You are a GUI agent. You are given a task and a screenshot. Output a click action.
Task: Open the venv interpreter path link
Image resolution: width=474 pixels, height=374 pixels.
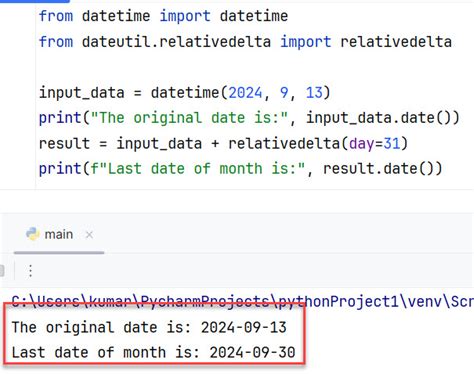click(242, 302)
